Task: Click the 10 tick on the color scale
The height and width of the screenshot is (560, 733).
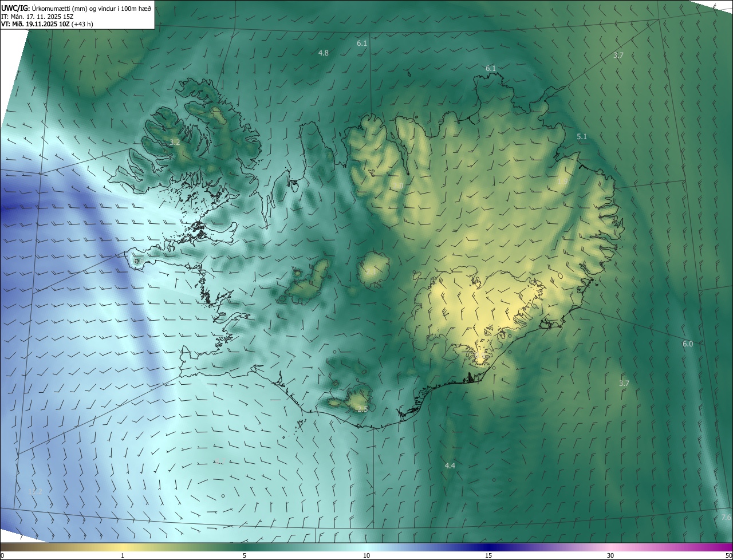Action: click(366, 555)
